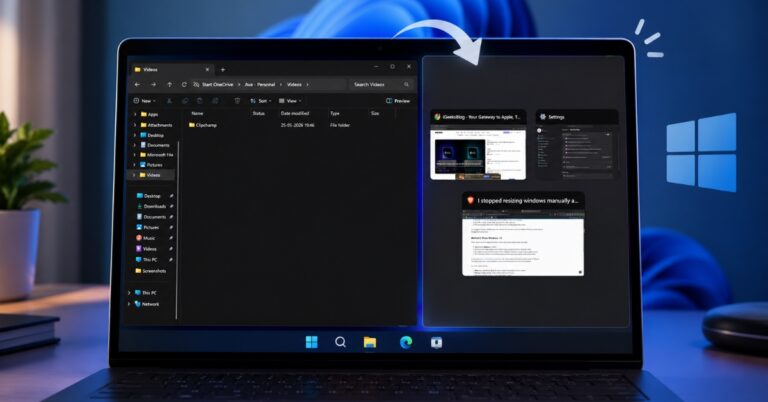This screenshot has width=768, height=402.
Task: Launch Microsoft Edge from the taskbar
Action: click(406, 342)
